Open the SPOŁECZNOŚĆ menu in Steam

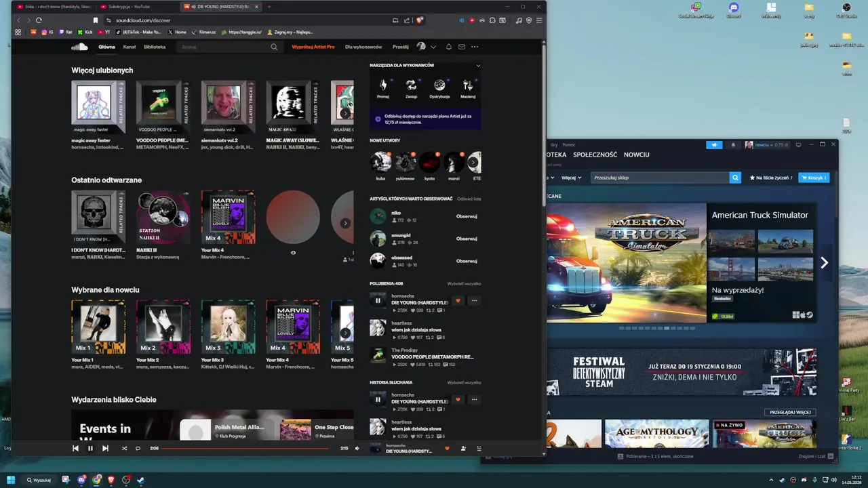click(595, 155)
